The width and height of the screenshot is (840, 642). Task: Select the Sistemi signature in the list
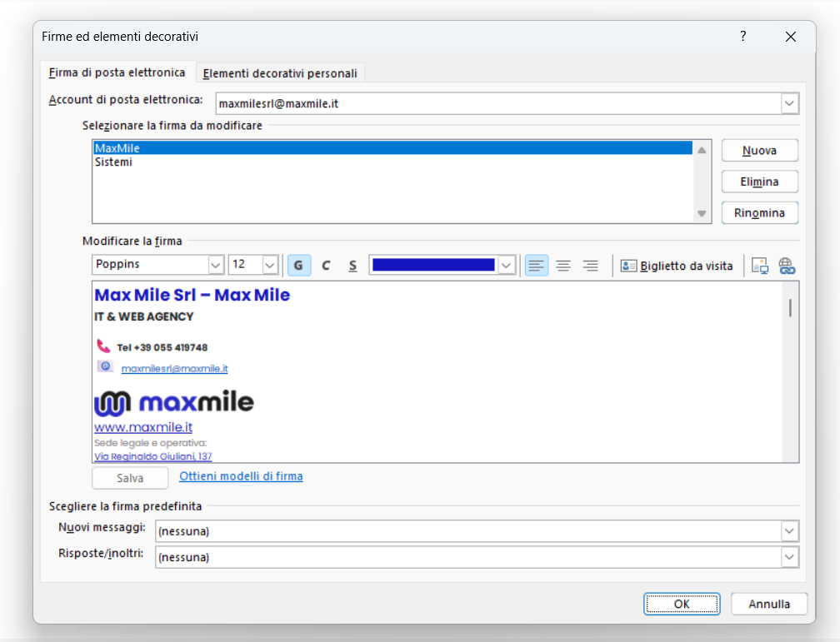pyautogui.click(x=392, y=162)
